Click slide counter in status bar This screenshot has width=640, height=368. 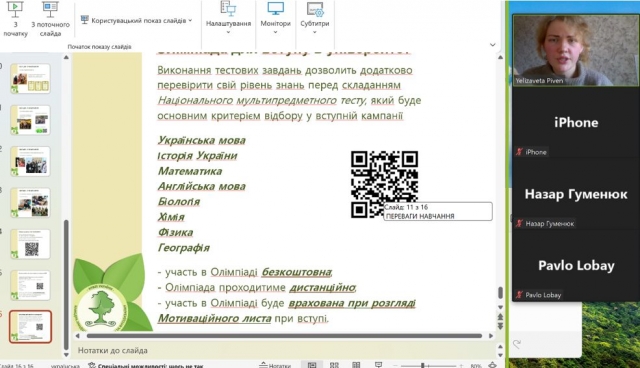point(17,366)
